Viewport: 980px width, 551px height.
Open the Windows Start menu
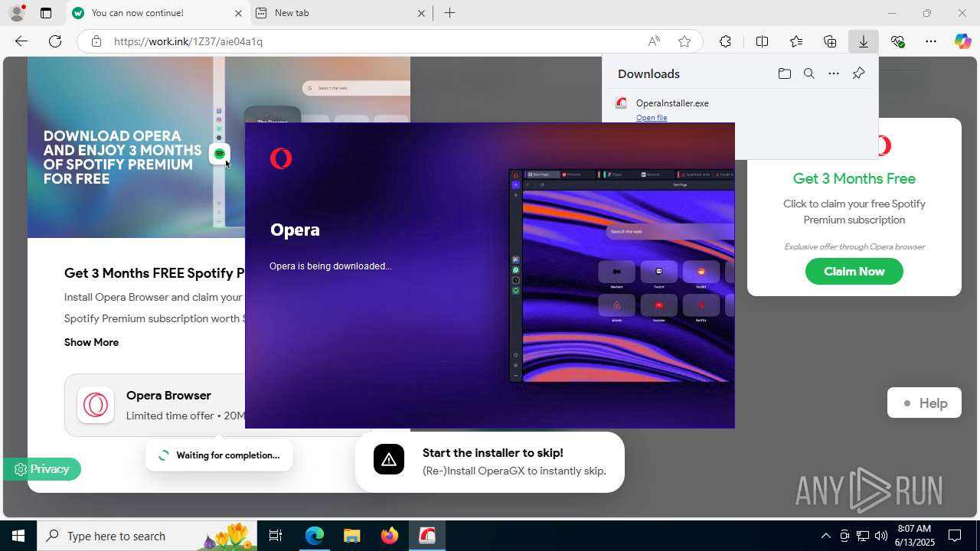[x=18, y=536]
